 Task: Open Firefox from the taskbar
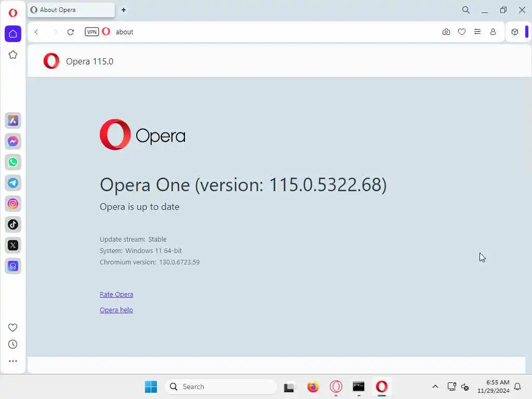313,387
